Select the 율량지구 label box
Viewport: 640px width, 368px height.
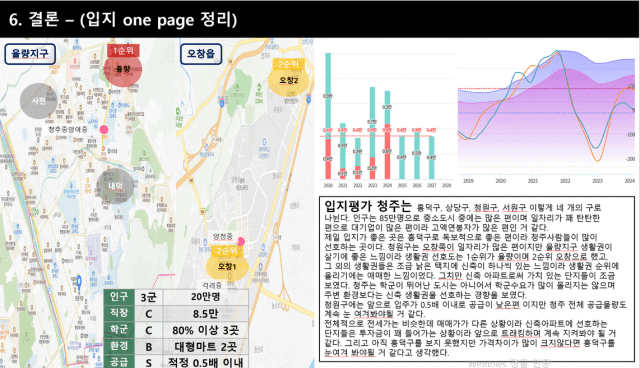[30, 54]
